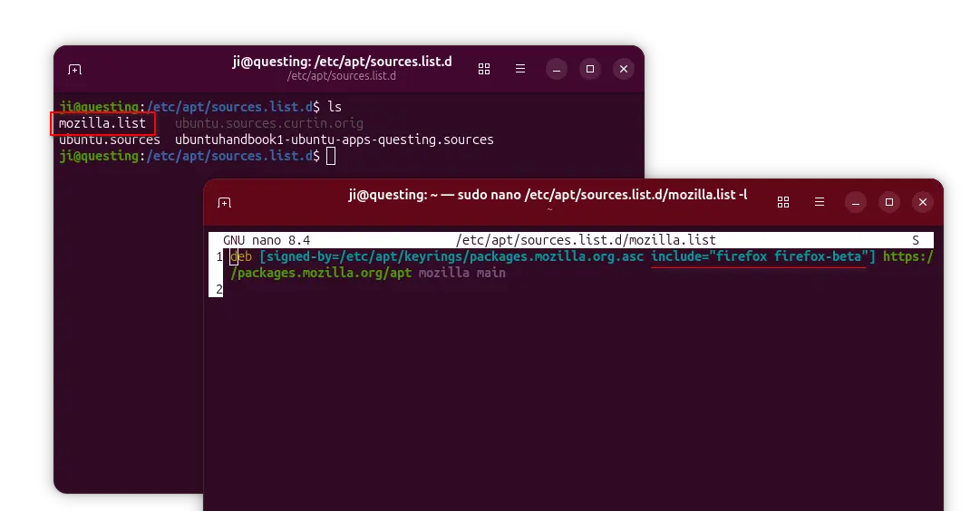980x511 pixels.
Task: Click ubuntu.sources file name in ls output
Action: tap(110, 140)
